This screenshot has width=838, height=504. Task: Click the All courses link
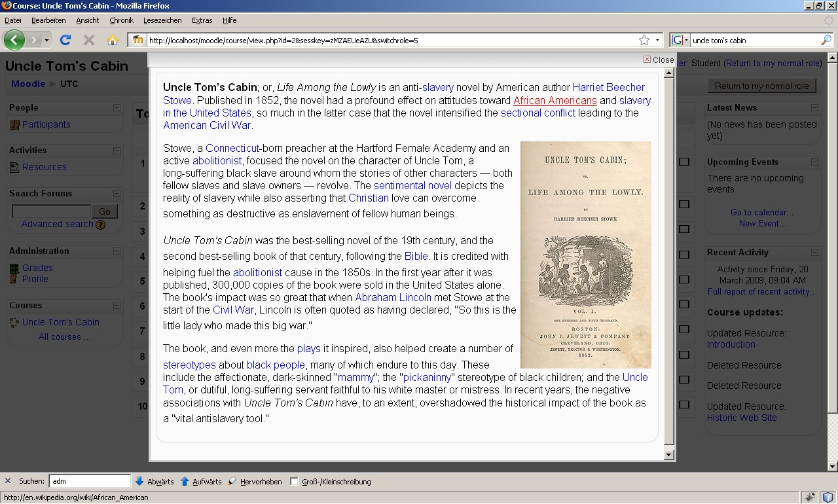coord(64,337)
